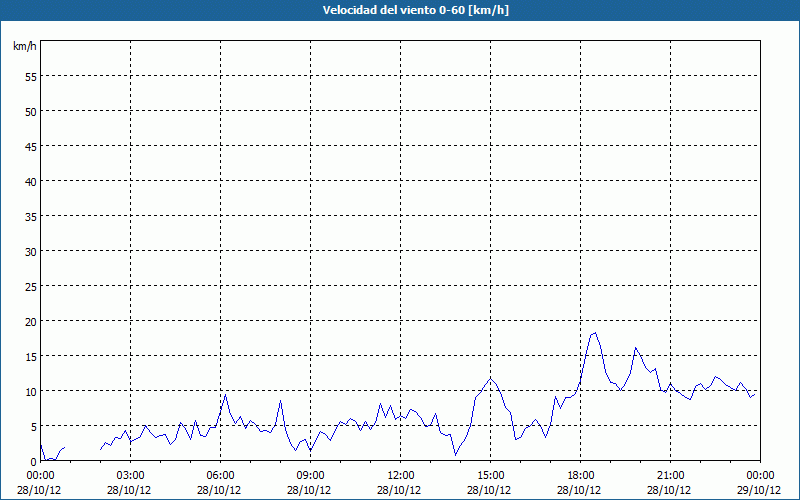
Task: Click the 00:00 time label dated 29/10/12
Action: pyautogui.click(x=760, y=476)
